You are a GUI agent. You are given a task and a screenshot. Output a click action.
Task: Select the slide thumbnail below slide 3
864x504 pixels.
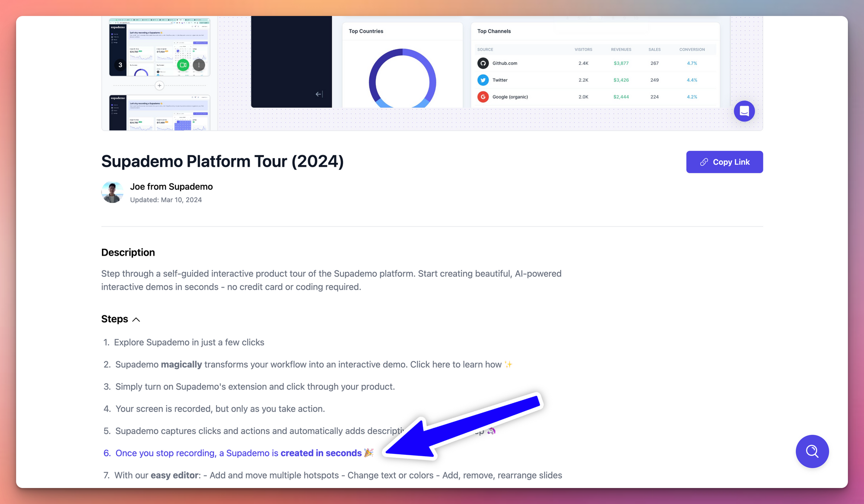(159, 113)
